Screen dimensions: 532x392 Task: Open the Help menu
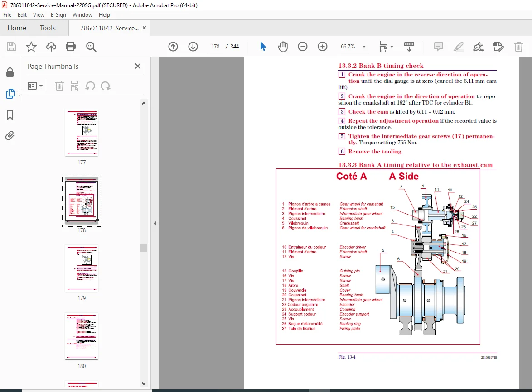pyautogui.click(x=105, y=15)
